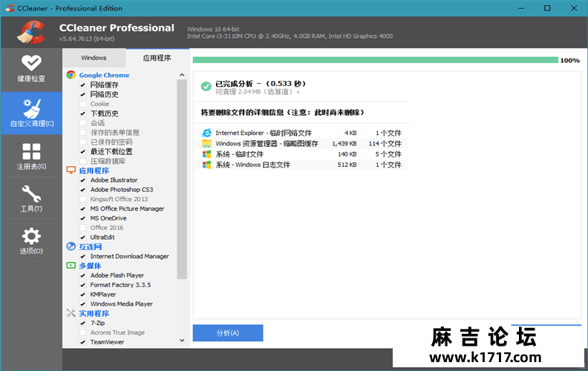Click the Windows 资源管理器 folder icon

pyautogui.click(x=206, y=143)
